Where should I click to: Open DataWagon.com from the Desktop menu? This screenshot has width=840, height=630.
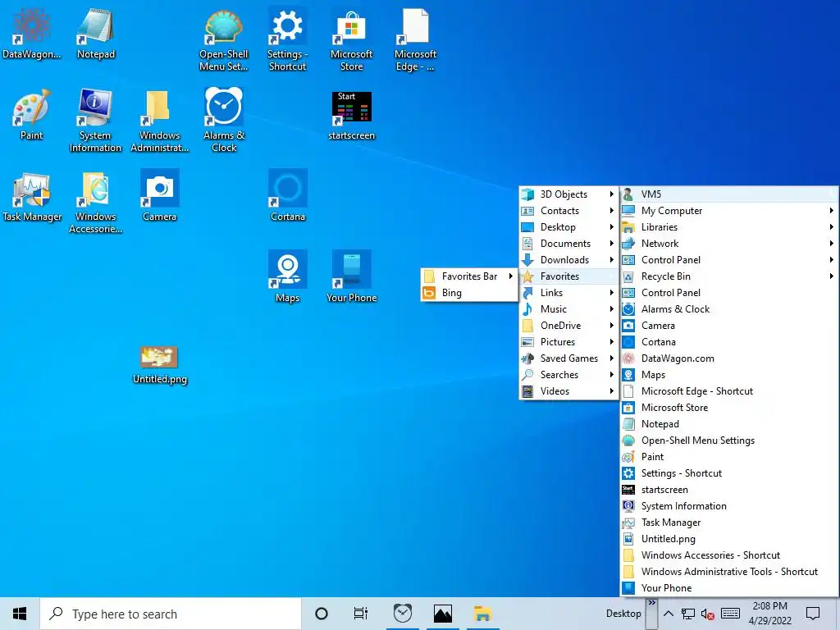coord(729,358)
